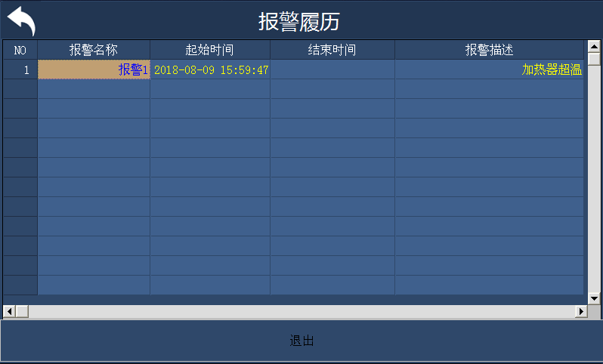The image size is (603, 364).
Task: Click the empty end time cell of row 1
Action: point(332,69)
